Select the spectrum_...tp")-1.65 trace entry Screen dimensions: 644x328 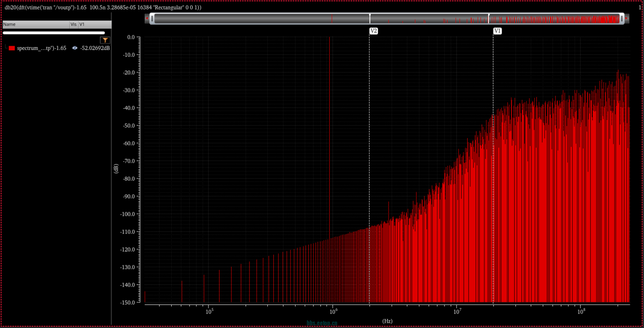point(41,48)
